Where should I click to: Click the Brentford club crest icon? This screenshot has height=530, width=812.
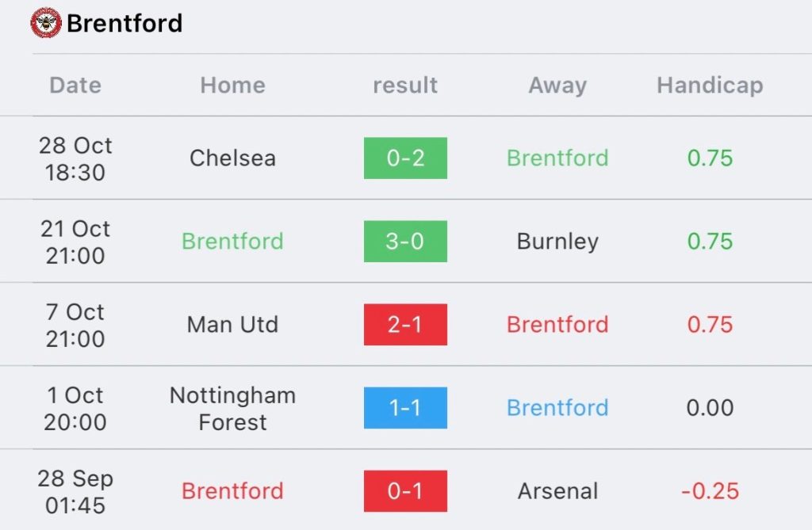46,23
